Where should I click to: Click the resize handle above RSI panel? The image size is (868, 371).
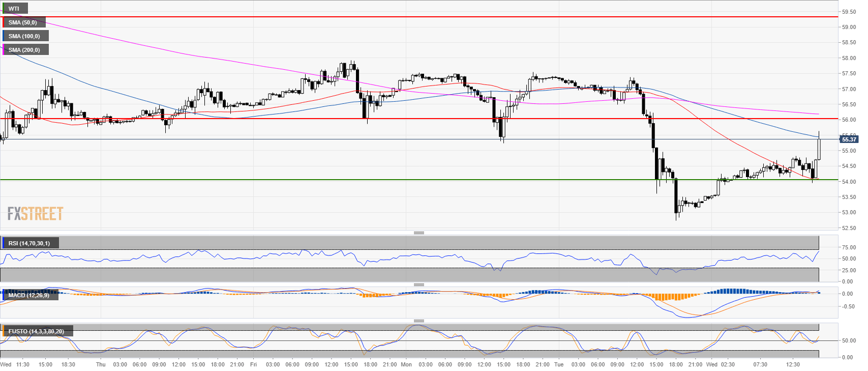418,233
